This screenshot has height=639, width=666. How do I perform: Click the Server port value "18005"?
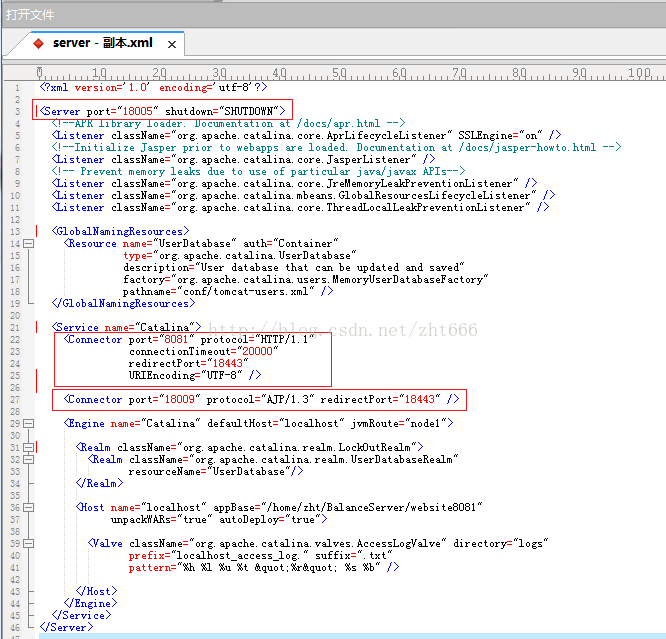(138, 111)
